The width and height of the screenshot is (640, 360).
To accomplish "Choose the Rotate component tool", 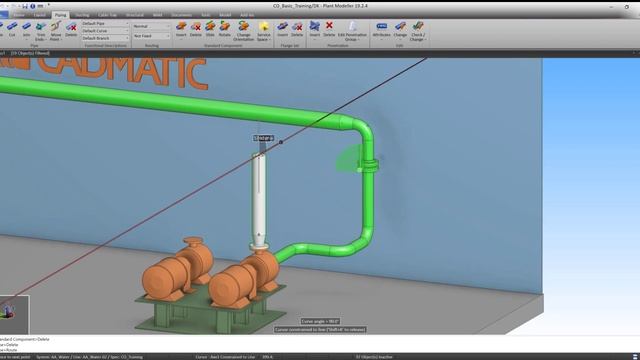I will (224, 30).
